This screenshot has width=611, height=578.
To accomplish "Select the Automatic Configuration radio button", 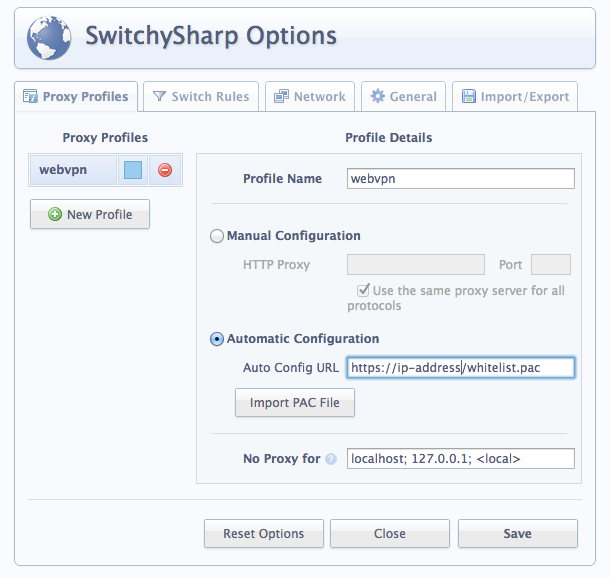I will coord(217,339).
